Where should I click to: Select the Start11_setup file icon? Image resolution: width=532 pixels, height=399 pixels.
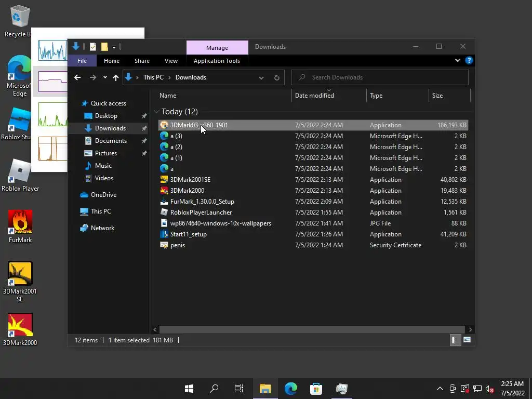pyautogui.click(x=164, y=234)
